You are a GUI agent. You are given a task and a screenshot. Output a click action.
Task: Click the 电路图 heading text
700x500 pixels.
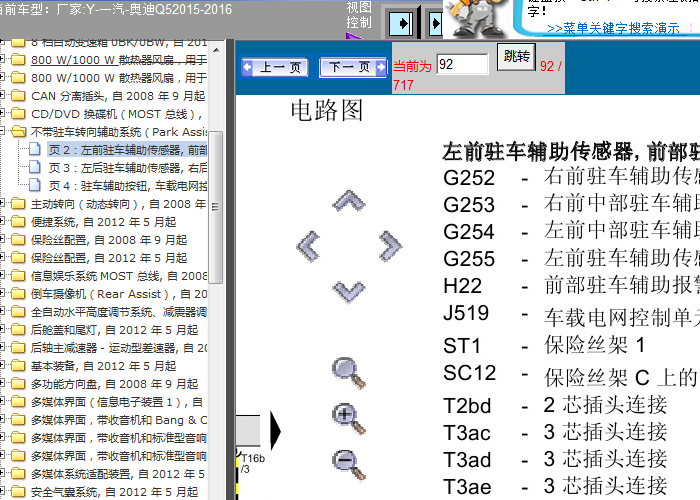(x=326, y=110)
